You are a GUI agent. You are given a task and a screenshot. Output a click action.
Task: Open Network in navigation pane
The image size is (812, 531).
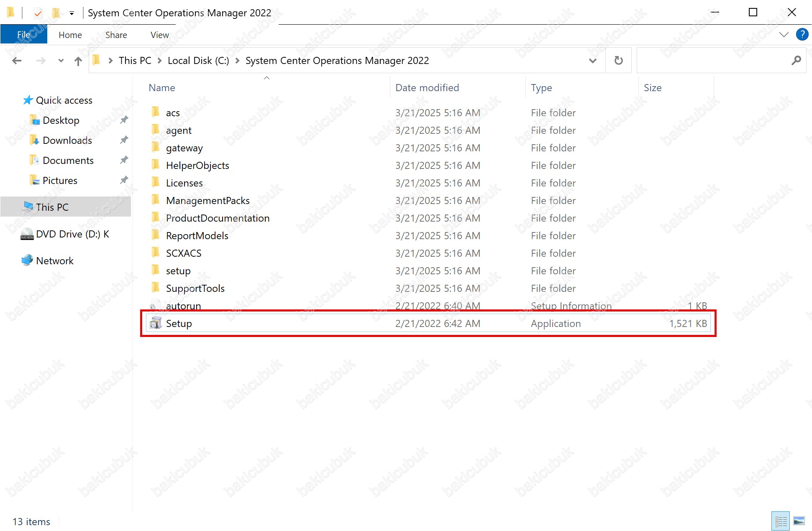(x=47, y=260)
